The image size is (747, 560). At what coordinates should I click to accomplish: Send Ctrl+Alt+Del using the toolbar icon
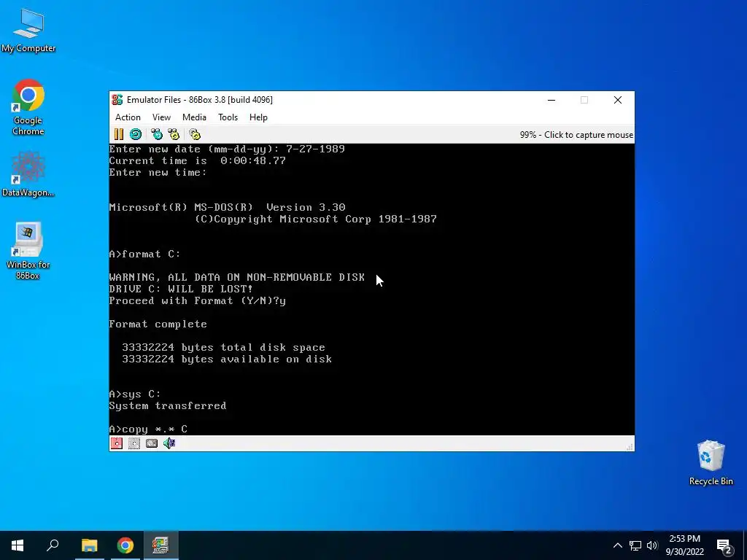(x=157, y=134)
